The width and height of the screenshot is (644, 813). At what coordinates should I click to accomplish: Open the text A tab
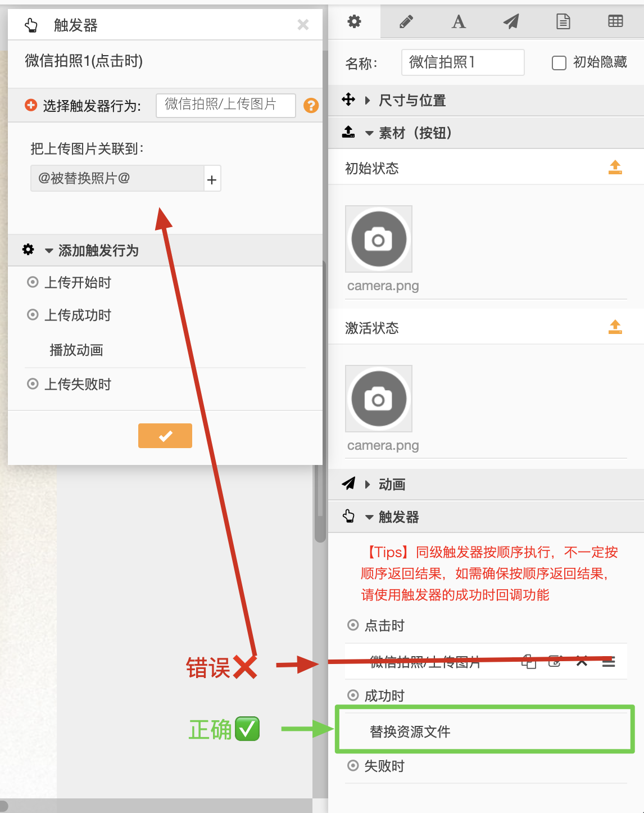click(x=459, y=22)
